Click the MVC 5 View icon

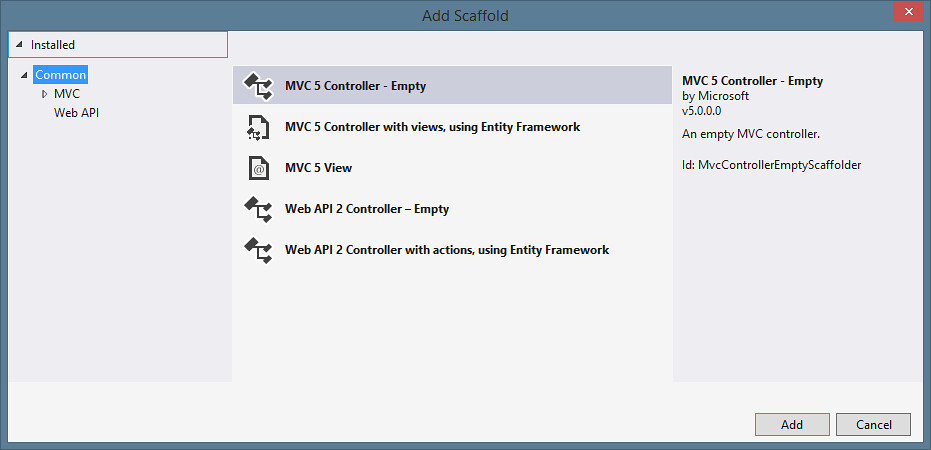click(x=258, y=168)
